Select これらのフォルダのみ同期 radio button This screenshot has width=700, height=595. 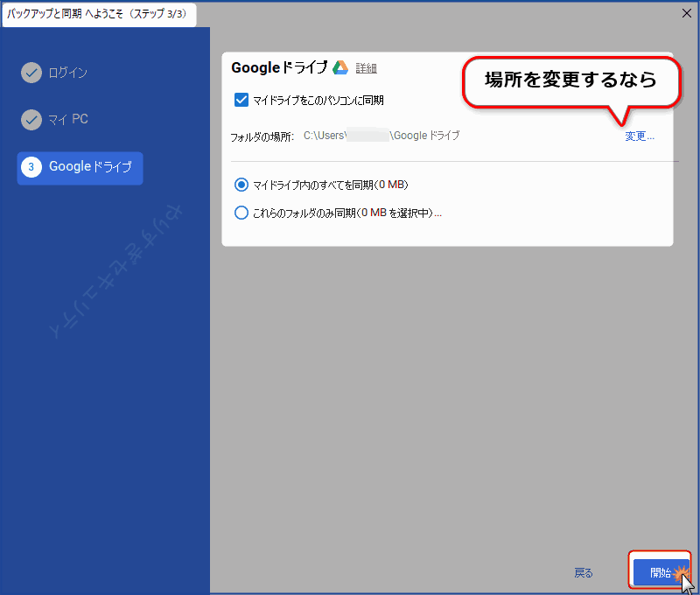[x=241, y=213]
